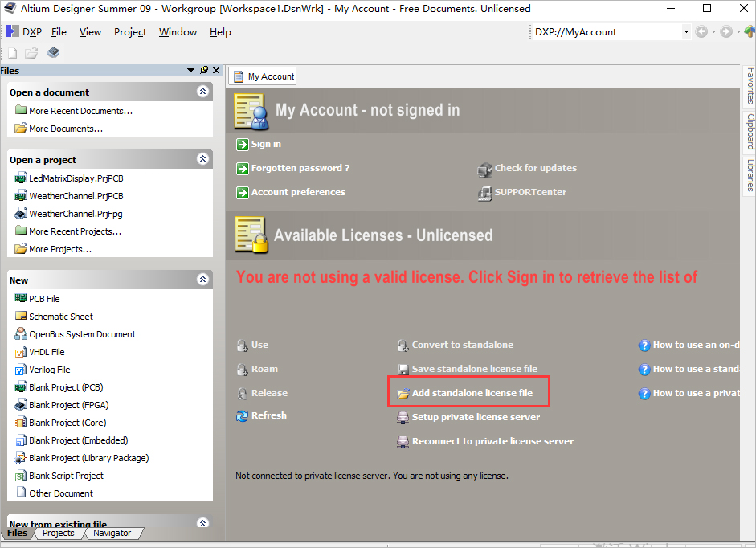Screen dimensions: 756x548
Task: Click the Reconnect to private server icon
Action: coord(403,442)
